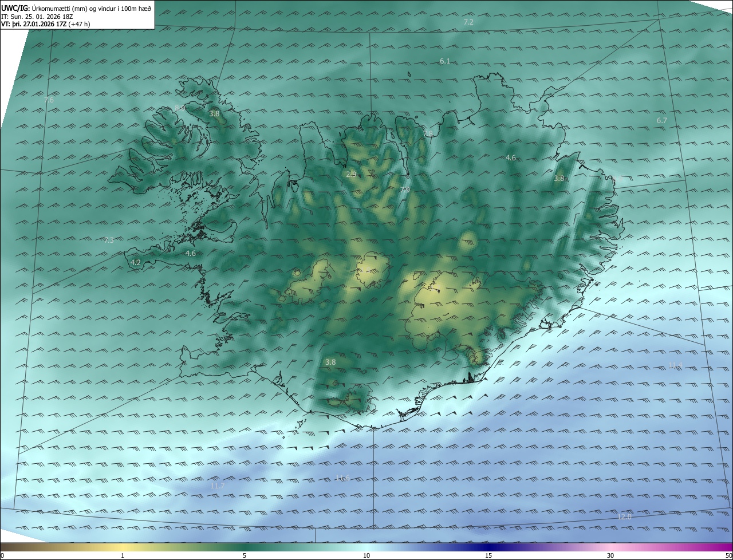Click the 11.6 value label over the ocean
733x560 pixels.
342,478
